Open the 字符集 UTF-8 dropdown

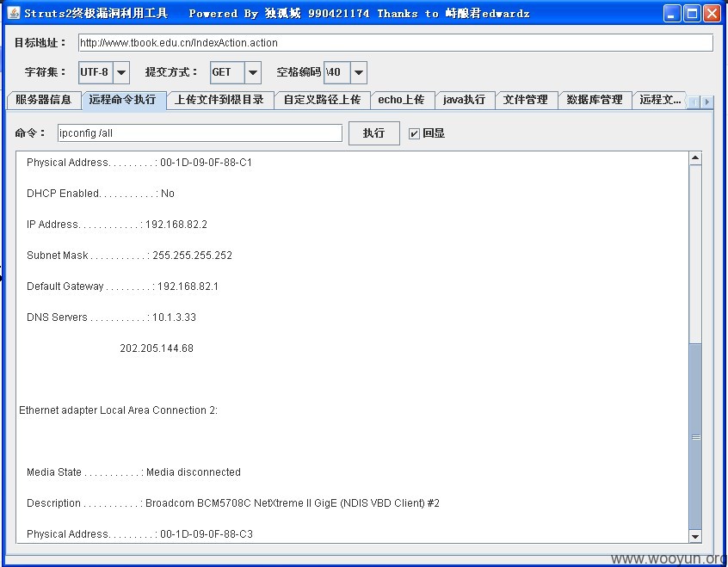[121, 72]
